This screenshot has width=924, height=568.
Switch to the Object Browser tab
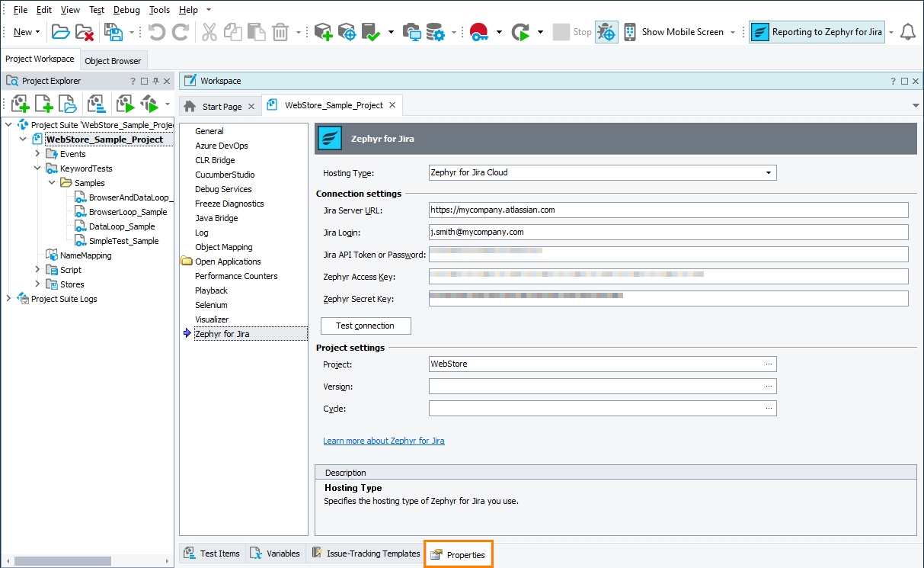[113, 61]
